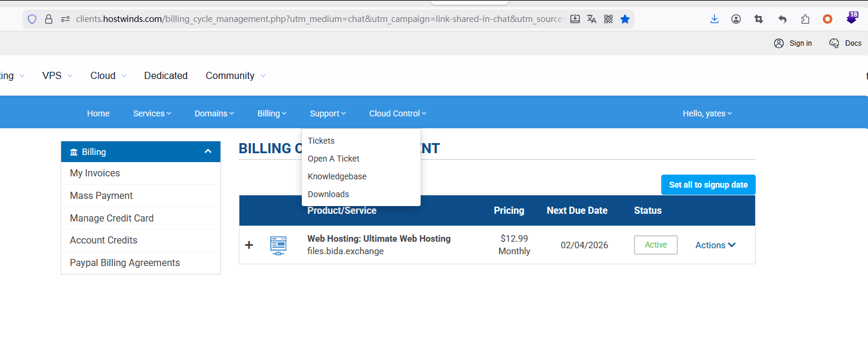
Task: Click the bookmark star icon in address bar
Action: [624, 19]
